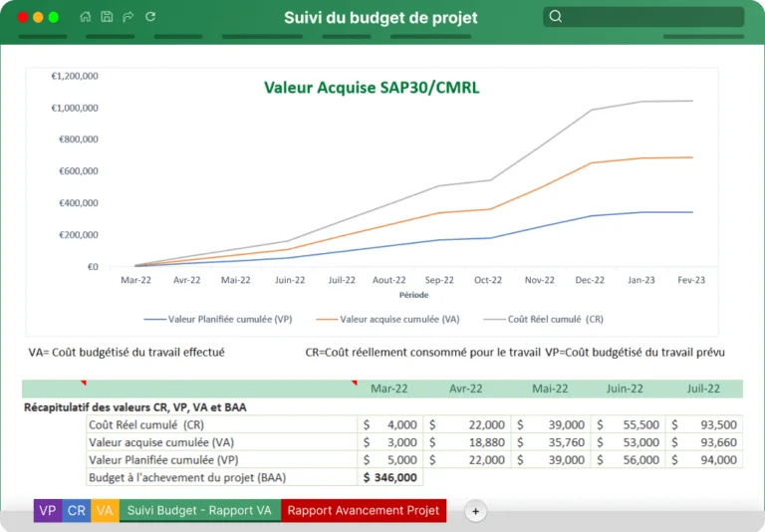Add a new sheet with plus button

(475, 511)
